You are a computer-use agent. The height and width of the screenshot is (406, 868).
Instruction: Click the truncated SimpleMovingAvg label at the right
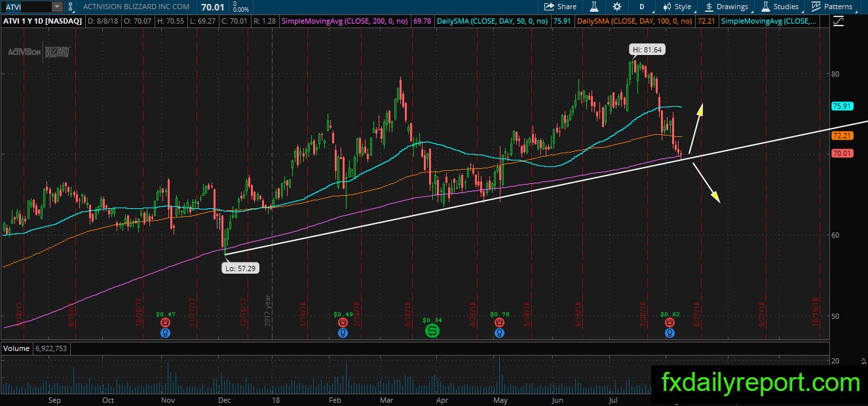(x=768, y=22)
